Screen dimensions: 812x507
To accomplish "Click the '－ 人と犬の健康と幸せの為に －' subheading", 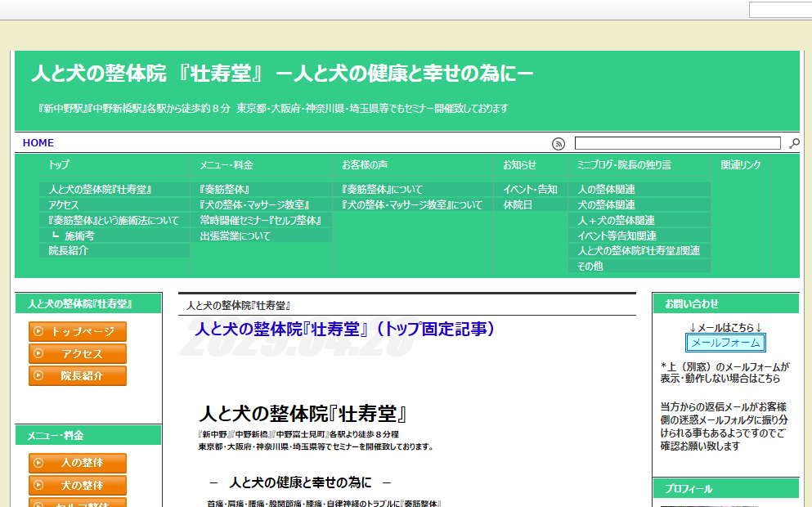I will 300,482.
